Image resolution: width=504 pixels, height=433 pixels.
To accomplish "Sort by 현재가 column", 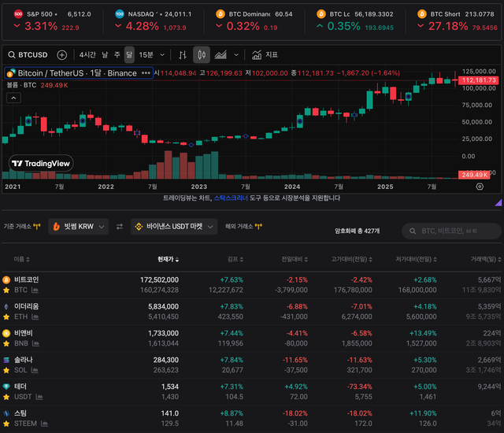I will click(168, 259).
